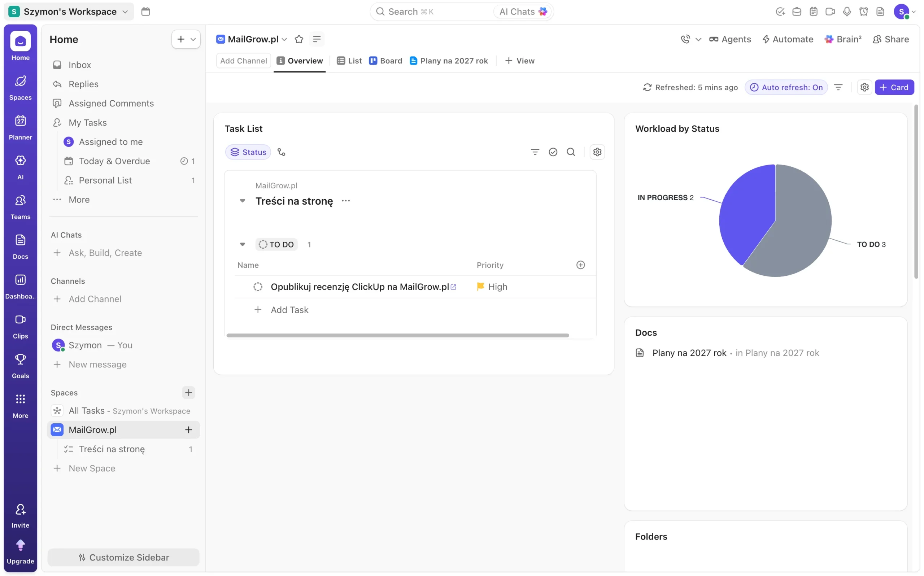This screenshot has width=924, height=576.
Task: Click the Upgrade arrow icon
Action: tap(21, 545)
